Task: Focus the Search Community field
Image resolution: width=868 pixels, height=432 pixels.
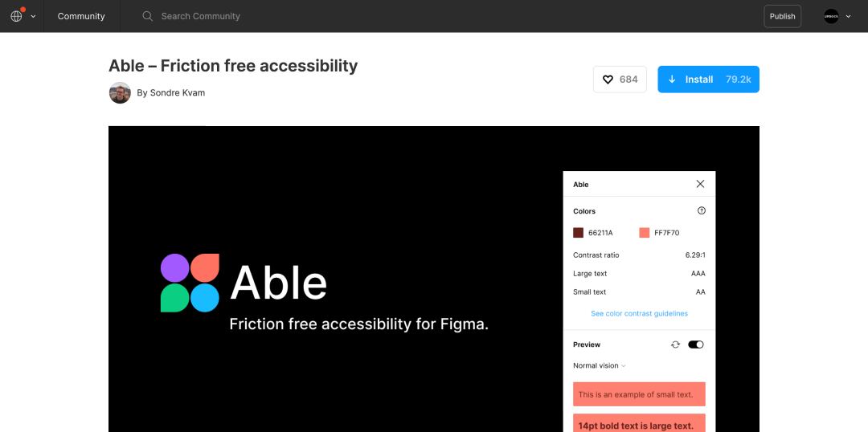Action: (200, 16)
